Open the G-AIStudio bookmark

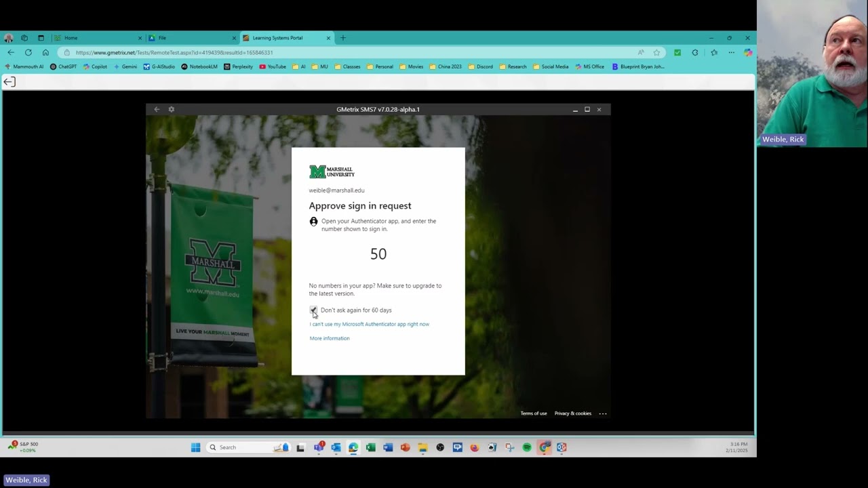click(159, 66)
